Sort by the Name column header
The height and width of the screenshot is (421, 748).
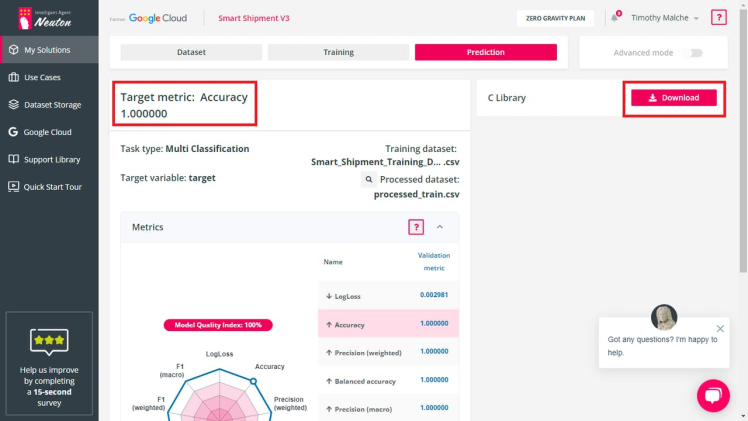point(333,262)
